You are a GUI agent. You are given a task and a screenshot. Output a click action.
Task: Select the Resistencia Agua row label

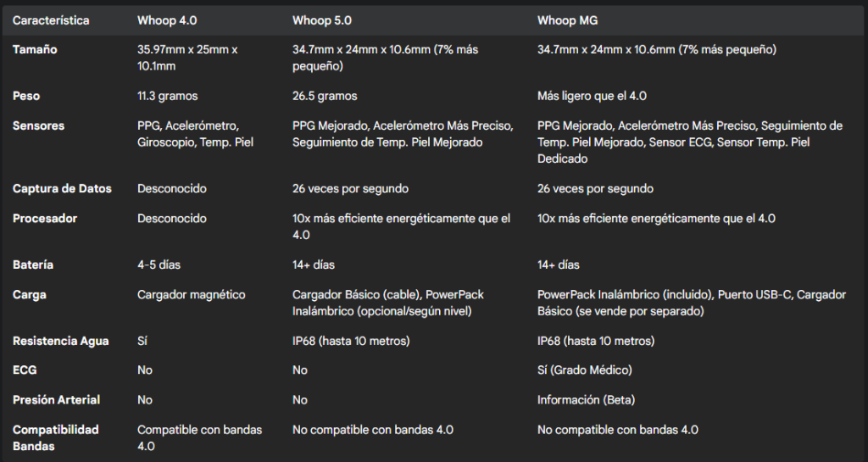point(61,341)
